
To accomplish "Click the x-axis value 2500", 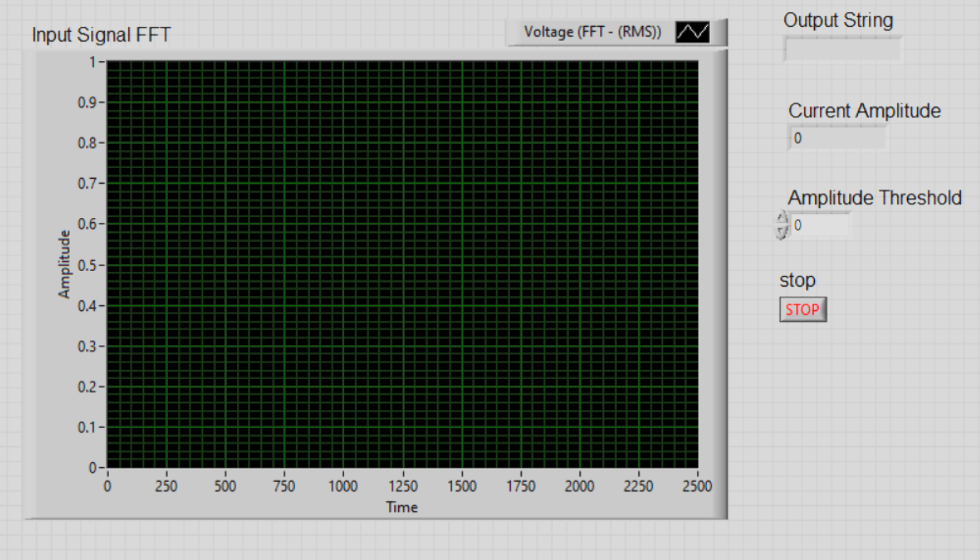I will coord(697,486).
